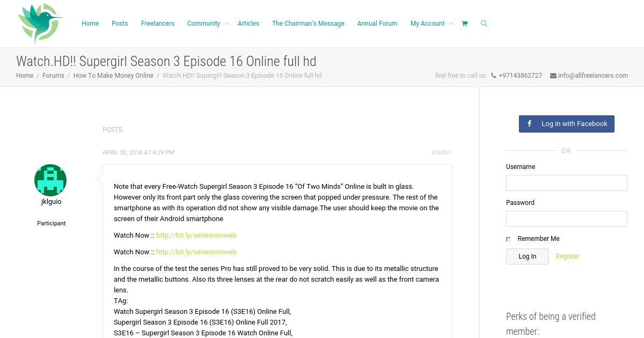Open the jklguio username link
The image size is (644, 338).
point(52,202)
